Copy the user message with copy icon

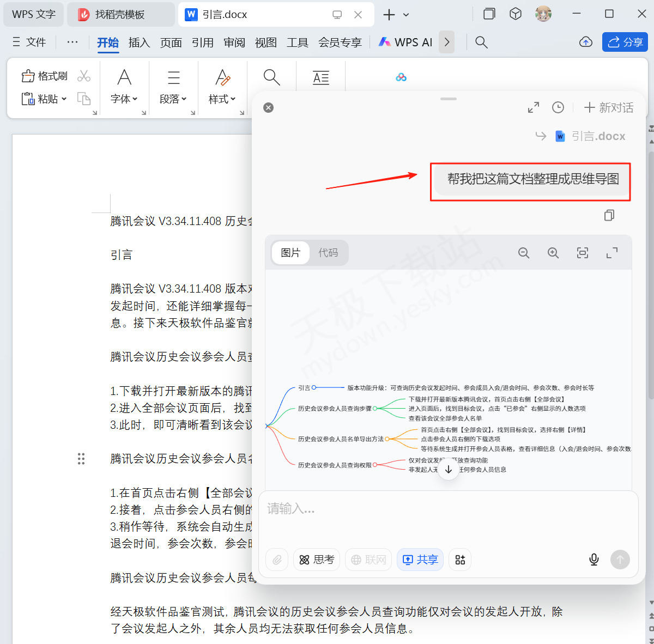[x=609, y=215]
